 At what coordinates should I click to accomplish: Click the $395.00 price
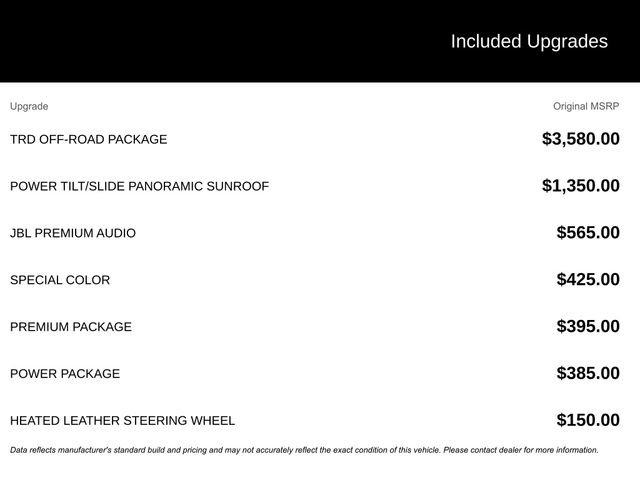588,327
